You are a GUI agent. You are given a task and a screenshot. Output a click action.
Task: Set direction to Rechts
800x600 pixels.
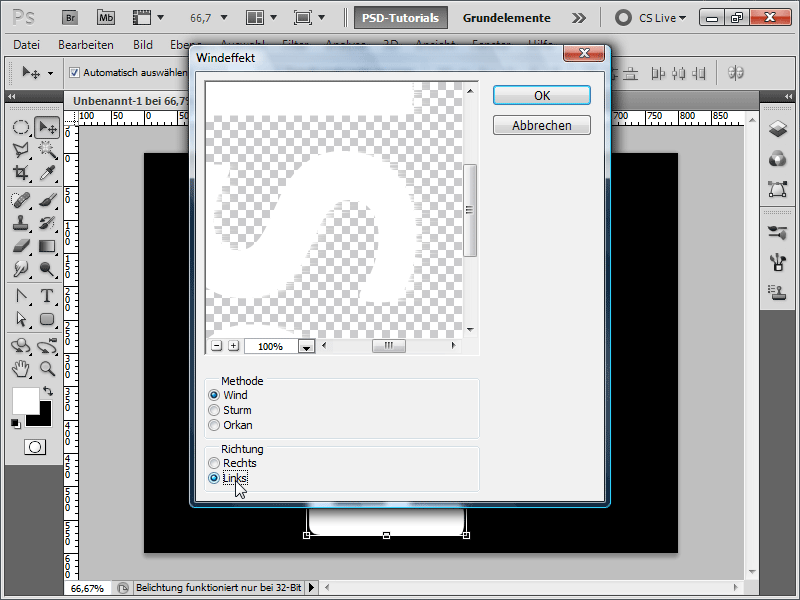click(x=214, y=463)
